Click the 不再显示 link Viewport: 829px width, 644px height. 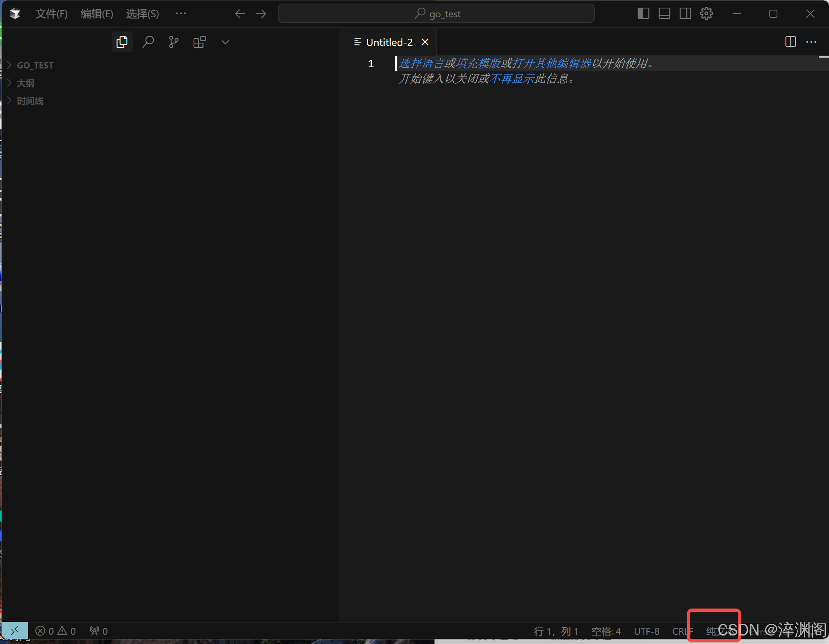512,79
